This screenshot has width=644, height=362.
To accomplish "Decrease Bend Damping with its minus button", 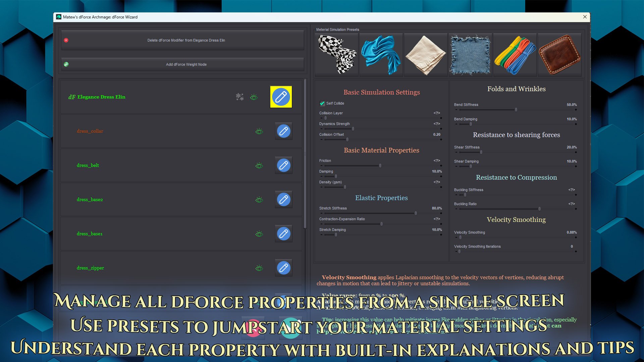I will 456,124.
